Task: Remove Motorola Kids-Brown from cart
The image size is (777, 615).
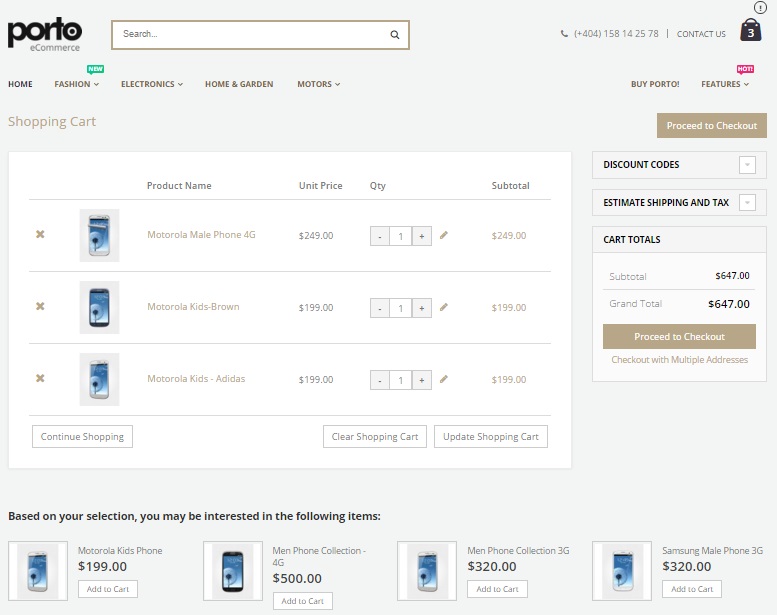Action: click(x=40, y=307)
